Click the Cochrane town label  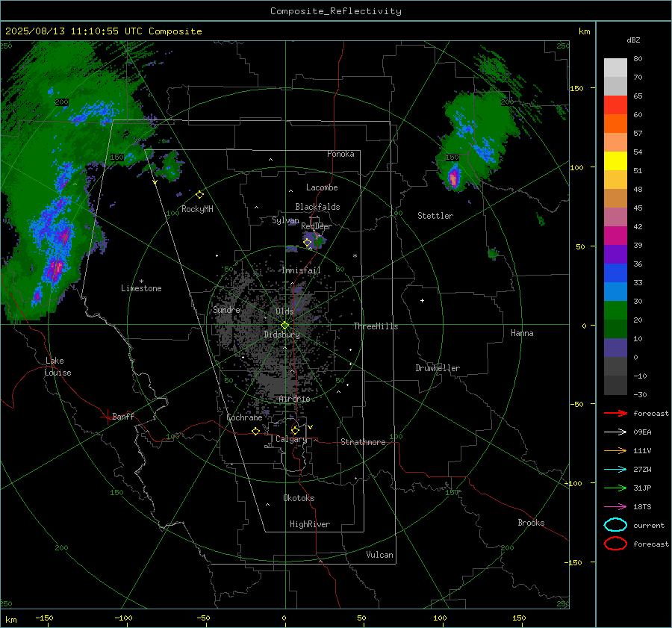[244, 417]
